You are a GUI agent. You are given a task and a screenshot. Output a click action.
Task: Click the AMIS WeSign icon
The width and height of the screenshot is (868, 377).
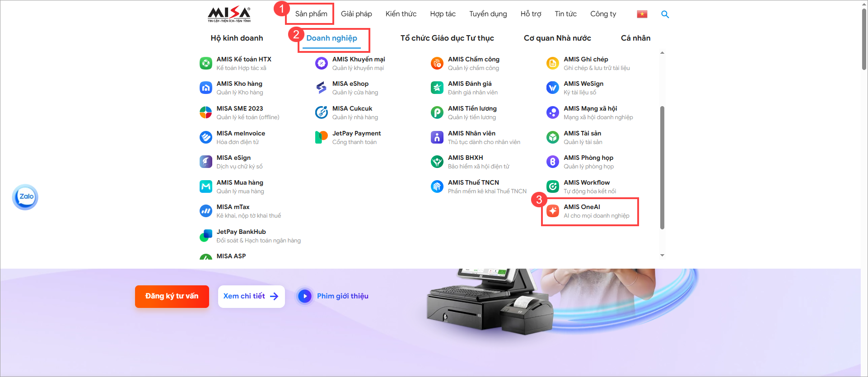pyautogui.click(x=553, y=88)
